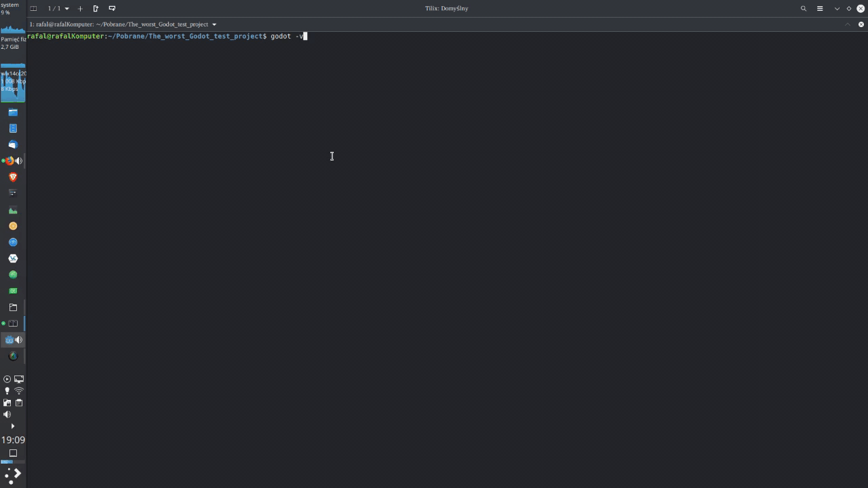Click the lightbulb icon in the tray
868x488 pixels.
7,390
